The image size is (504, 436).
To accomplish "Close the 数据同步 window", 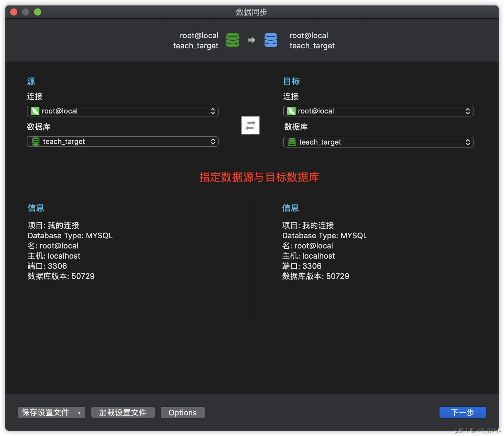I will [14, 12].
